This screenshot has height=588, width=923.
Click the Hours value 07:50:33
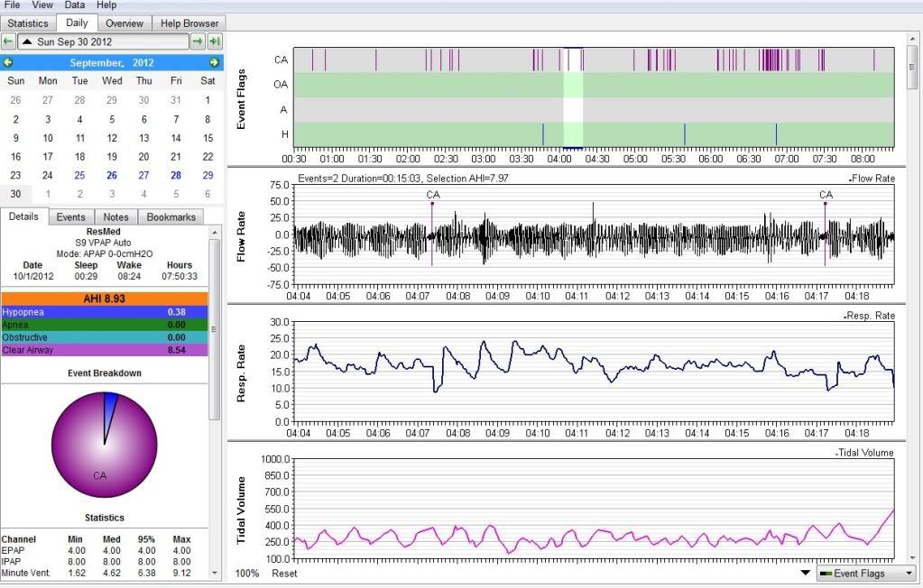180,276
